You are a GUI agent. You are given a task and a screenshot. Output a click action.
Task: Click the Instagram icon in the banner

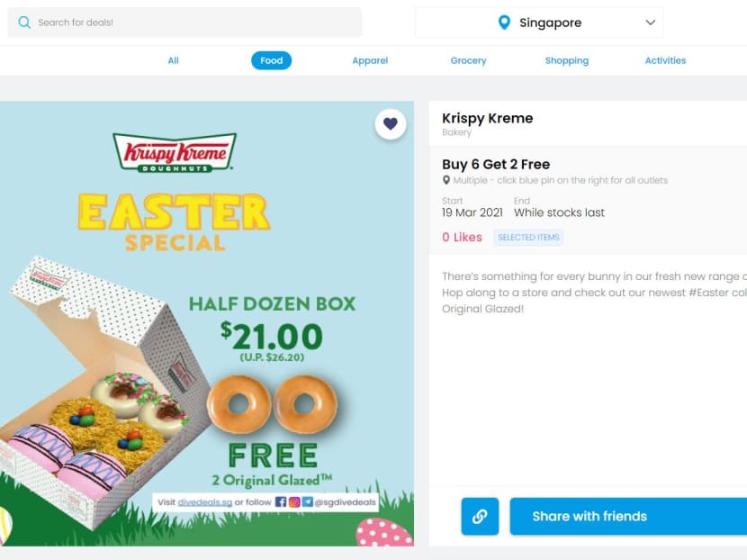[294, 501]
